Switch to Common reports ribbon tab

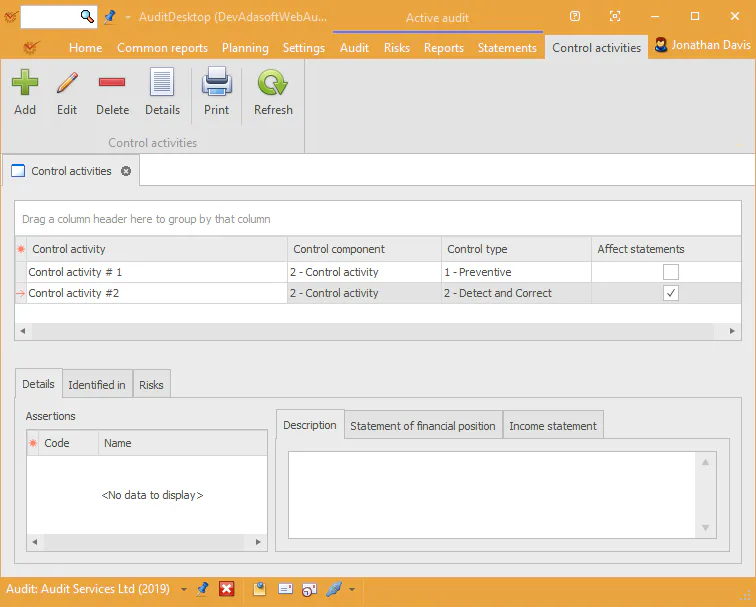[x=162, y=48]
